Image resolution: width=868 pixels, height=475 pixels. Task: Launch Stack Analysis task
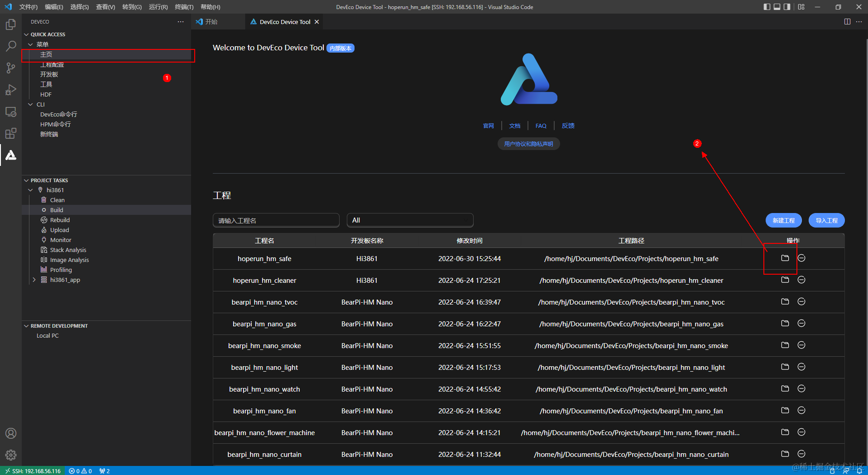coord(68,250)
